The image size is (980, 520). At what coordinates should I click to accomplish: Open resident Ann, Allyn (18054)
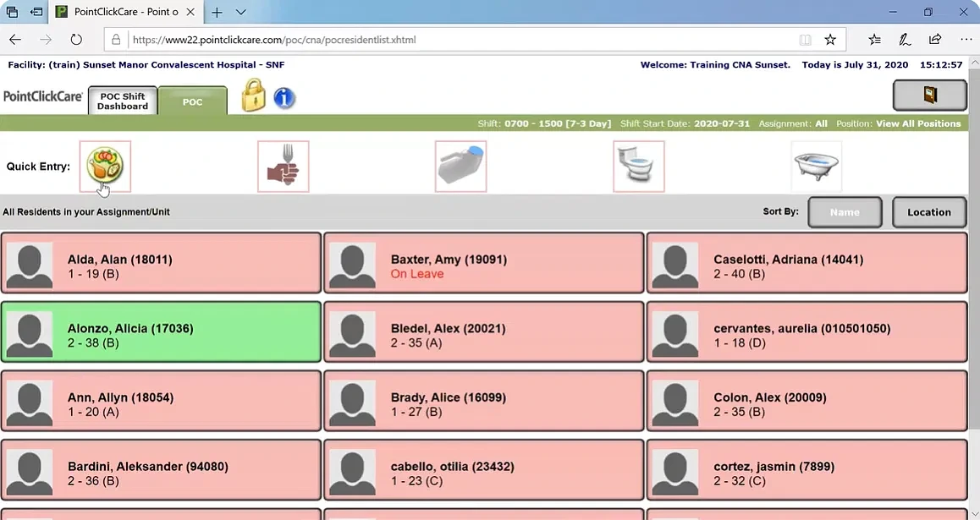162,401
